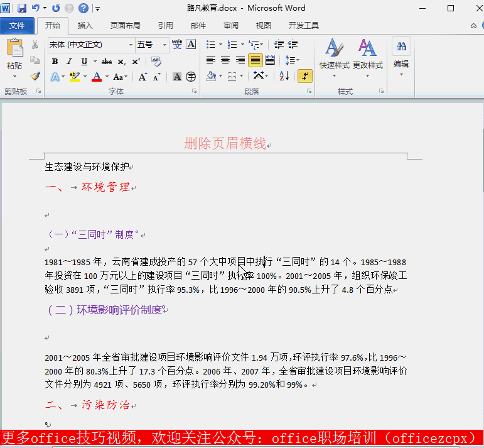Image resolution: width=484 pixels, height=448 pixels.
Task: Open the 样式 pane launcher
Action: tap(382, 91)
